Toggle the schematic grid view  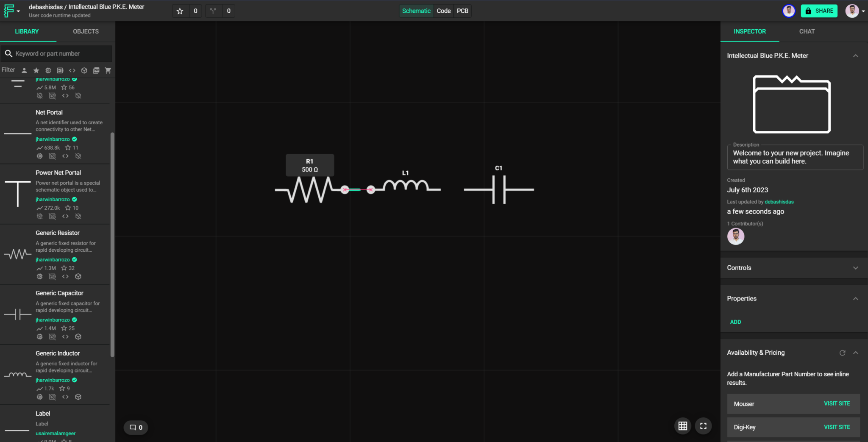pyautogui.click(x=682, y=425)
